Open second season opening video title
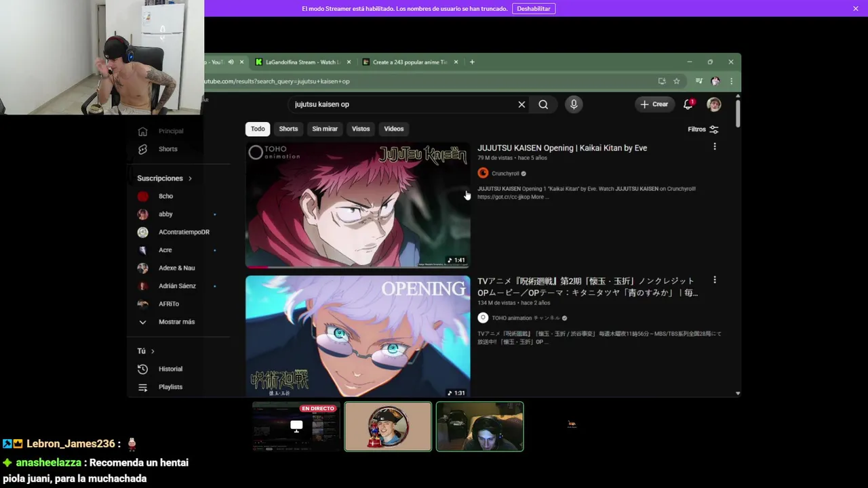This screenshot has width=868, height=488. [x=588, y=287]
